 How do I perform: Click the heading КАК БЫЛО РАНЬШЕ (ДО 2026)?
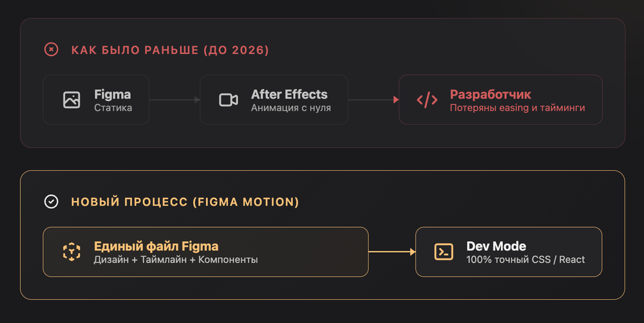pyautogui.click(x=170, y=50)
